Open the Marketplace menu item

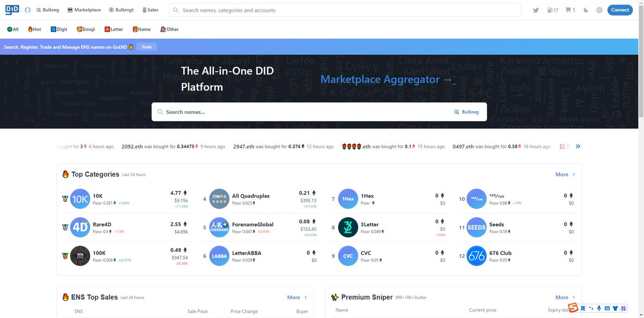84,10
